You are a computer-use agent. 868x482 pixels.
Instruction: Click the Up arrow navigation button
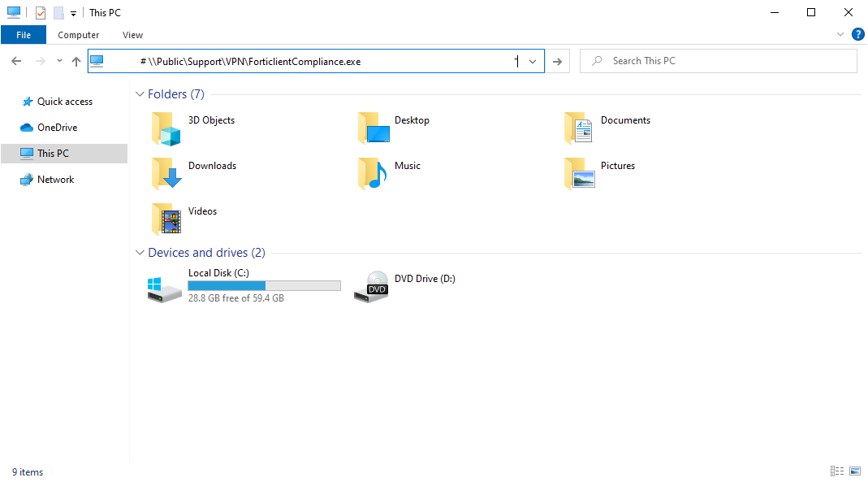[x=76, y=61]
